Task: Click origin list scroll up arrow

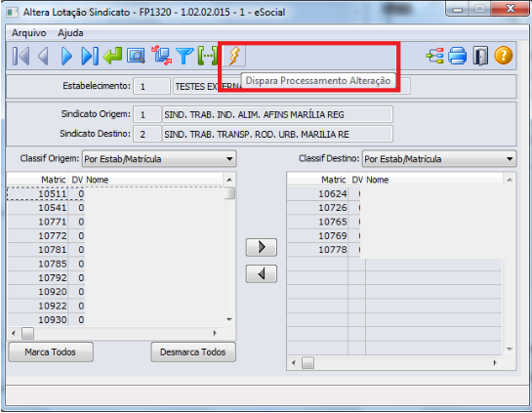Action: point(229,180)
